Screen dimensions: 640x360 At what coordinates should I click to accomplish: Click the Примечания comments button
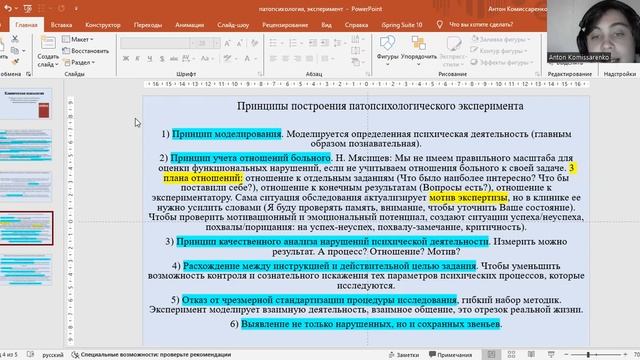point(450,355)
